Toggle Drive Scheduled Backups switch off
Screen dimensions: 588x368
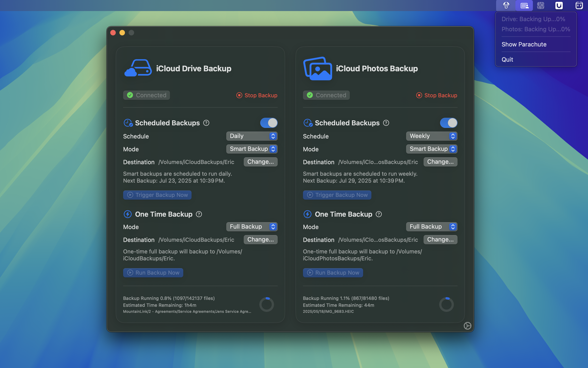coord(269,123)
